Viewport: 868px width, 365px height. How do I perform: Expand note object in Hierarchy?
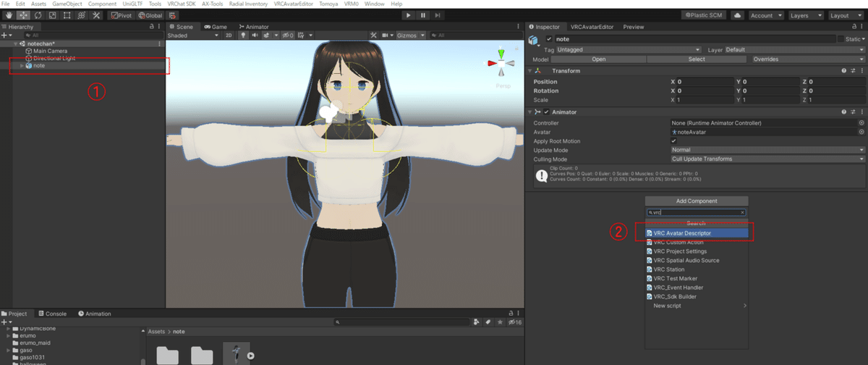[x=21, y=66]
